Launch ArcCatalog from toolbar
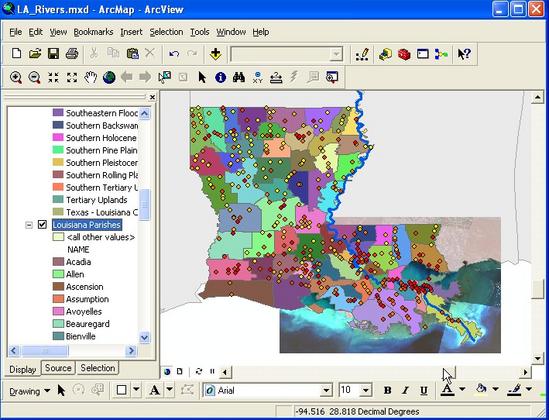The width and height of the screenshot is (549, 420). [385, 54]
